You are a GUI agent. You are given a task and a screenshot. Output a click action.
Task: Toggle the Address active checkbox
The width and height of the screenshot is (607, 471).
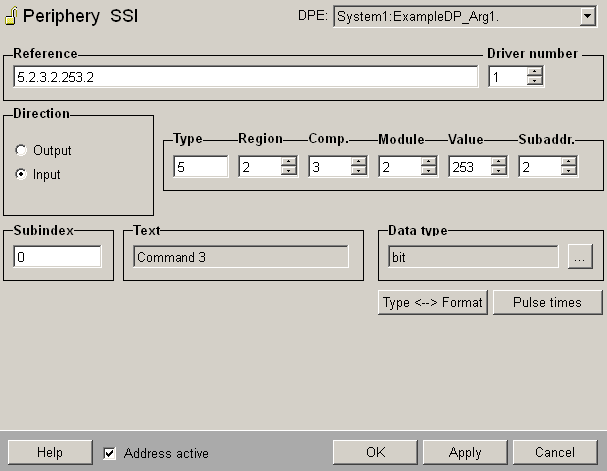(110, 453)
